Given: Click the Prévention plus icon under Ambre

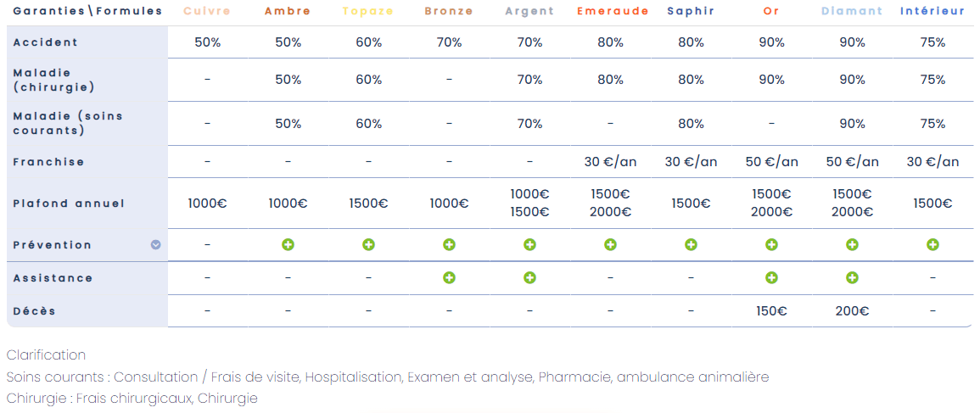Looking at the screenshot, I should [288, 245].
